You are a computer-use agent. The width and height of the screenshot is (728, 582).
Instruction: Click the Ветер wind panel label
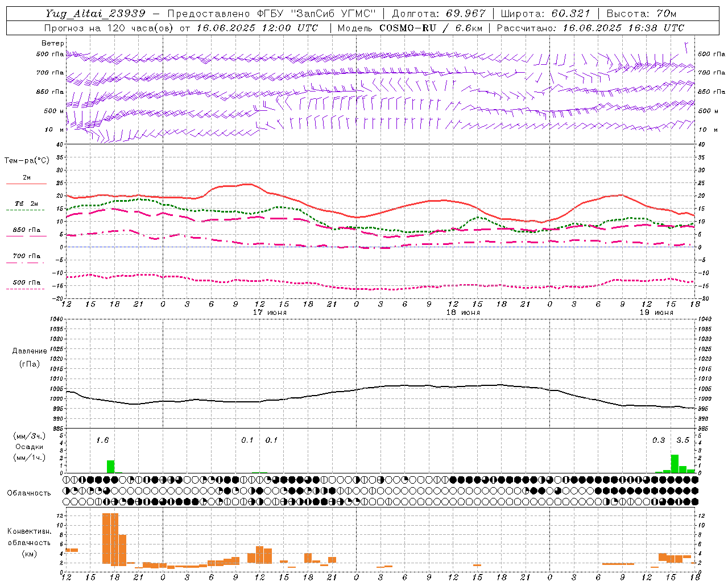coord(53,43)
